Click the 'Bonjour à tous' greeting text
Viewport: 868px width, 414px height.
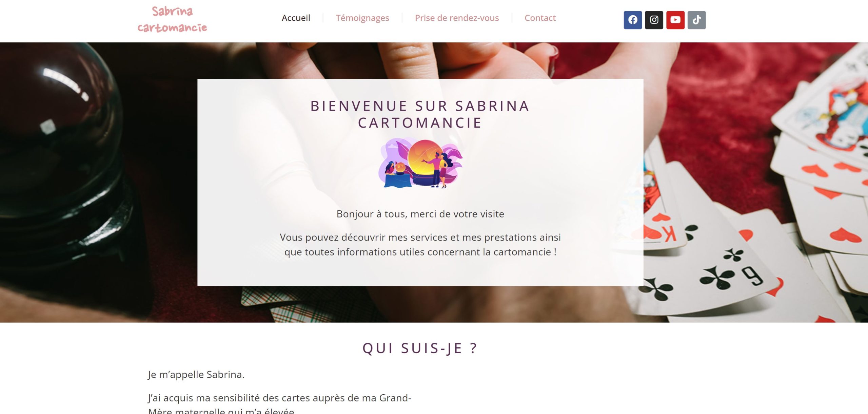point(420,214)
